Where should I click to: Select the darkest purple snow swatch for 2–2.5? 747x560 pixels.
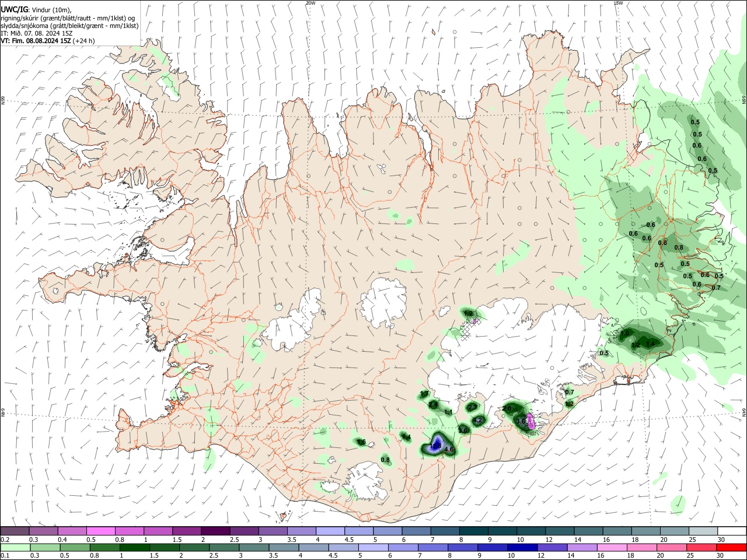[x=215, y=531]
